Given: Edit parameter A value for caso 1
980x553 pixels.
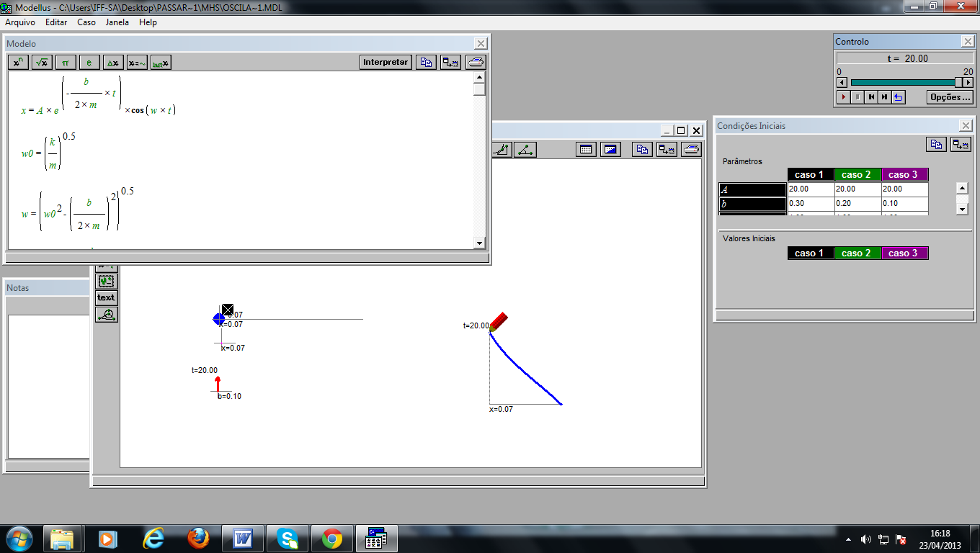Looking at the screenshot, I should coord(811,189).
